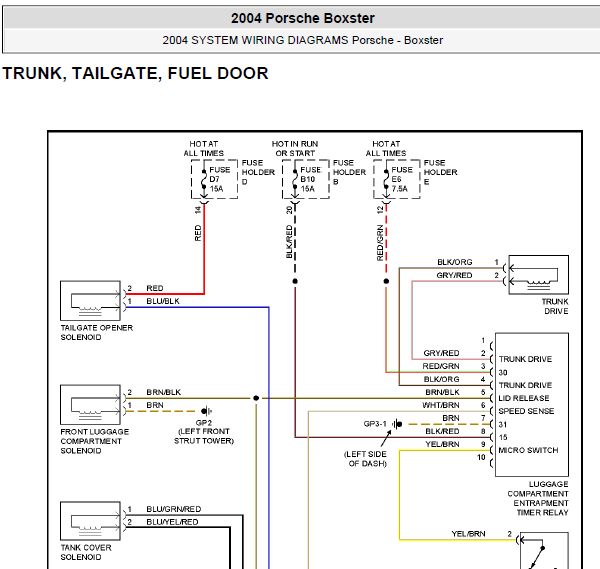Click the 'MICRO SWITCH' relay terminal label
The height and width of the screenshot is (569, 600).
tap(528, 450)
